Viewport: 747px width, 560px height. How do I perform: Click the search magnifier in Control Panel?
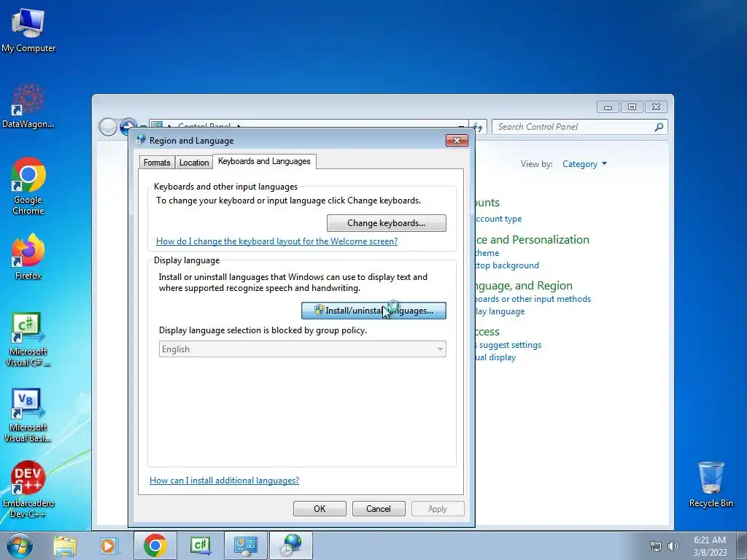(x=659, y=127)
